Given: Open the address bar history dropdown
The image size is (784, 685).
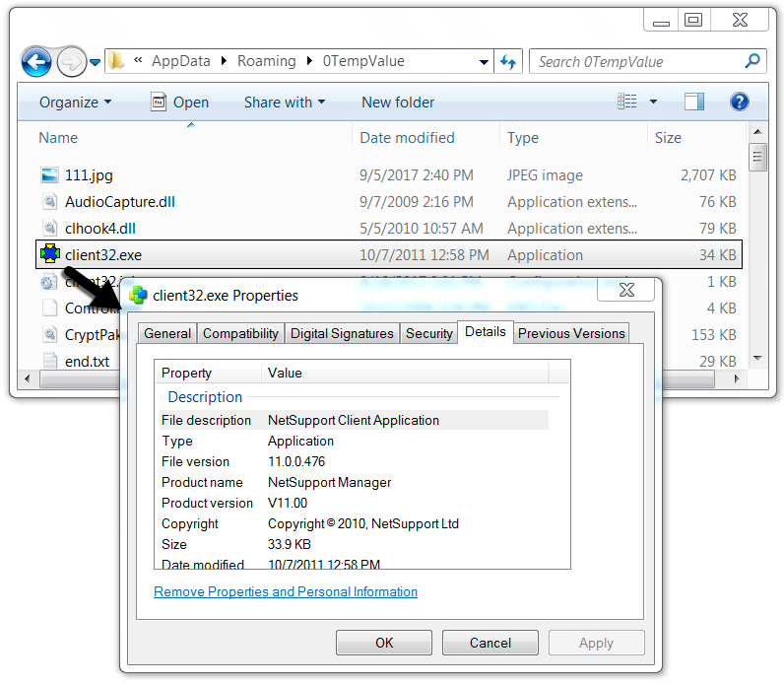Looking at the screenshot, I should coord(484,62).
